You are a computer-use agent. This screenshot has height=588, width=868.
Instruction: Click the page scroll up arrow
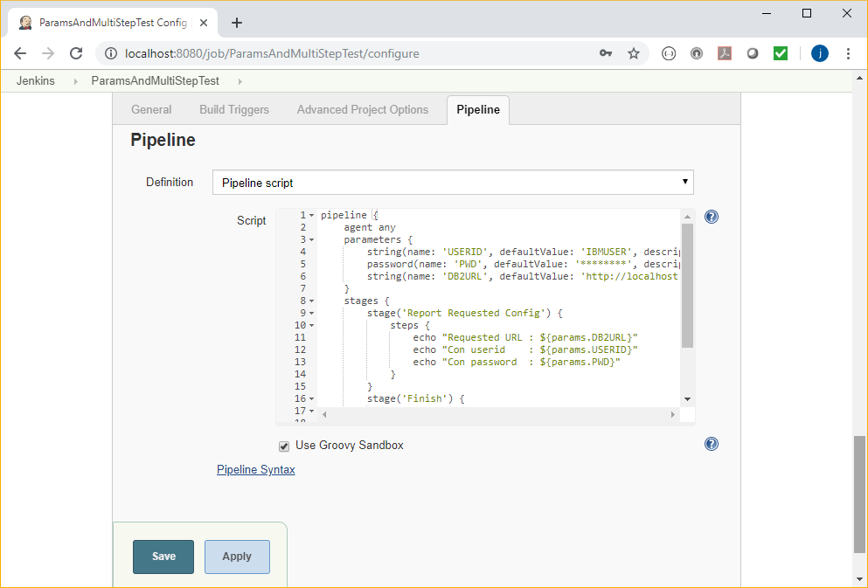[x=859, y=78]
